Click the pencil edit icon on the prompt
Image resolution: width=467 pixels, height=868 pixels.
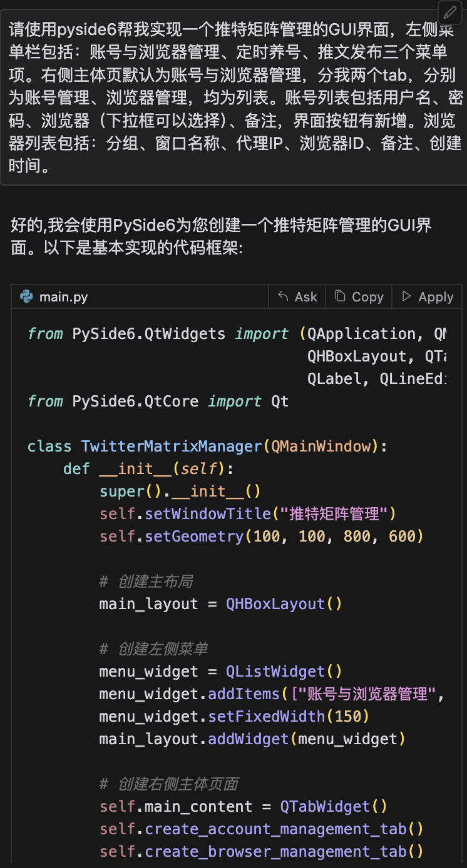tap(450, 13)
